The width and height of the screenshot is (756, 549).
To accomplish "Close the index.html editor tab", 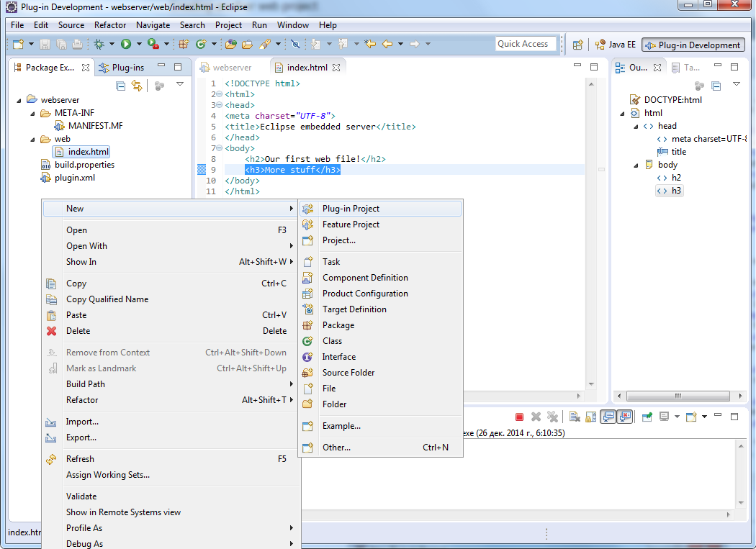I will [336, 68].
